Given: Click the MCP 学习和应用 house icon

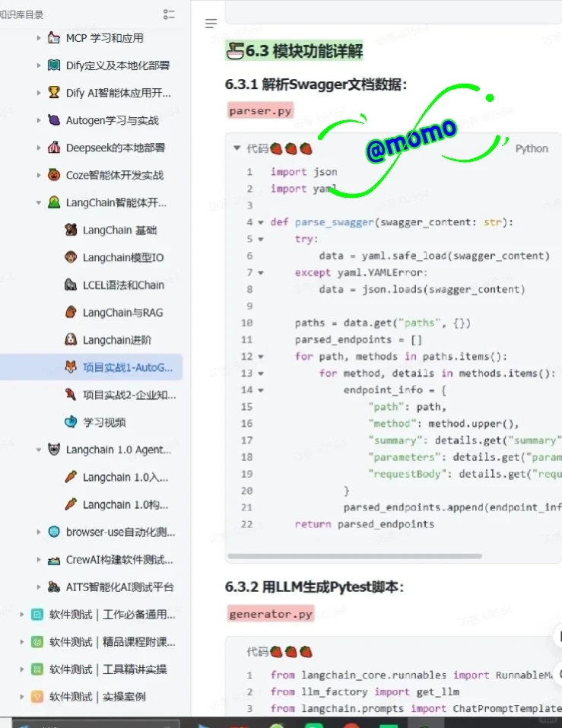Looking at the screenshot, I should (x=54, y=37).
